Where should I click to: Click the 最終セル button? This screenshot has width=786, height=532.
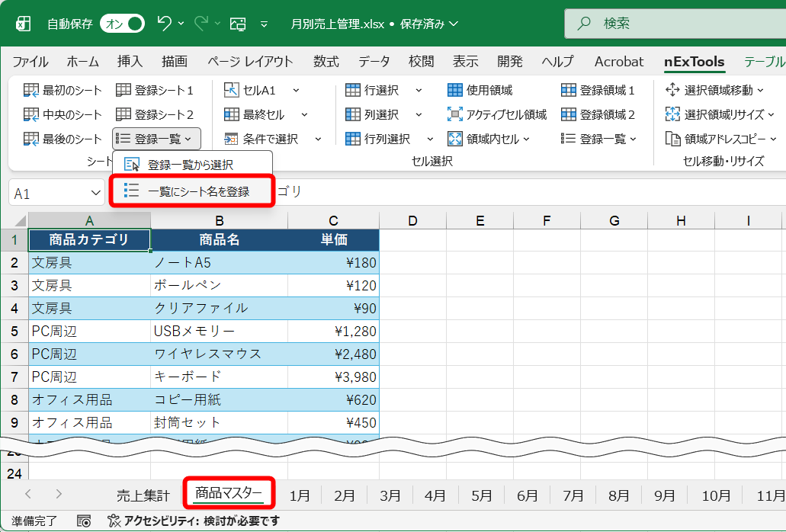255,115
